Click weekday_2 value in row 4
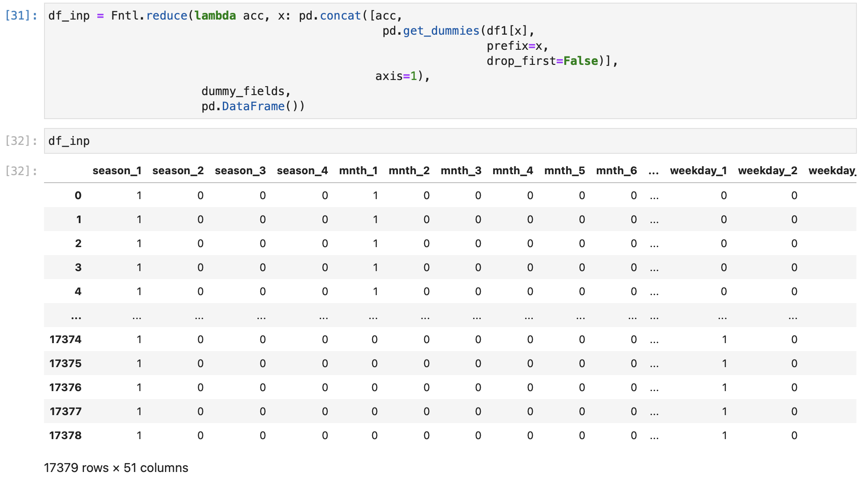Image resolution: width=868 pixels, height=488 pixels. point(794,292)
